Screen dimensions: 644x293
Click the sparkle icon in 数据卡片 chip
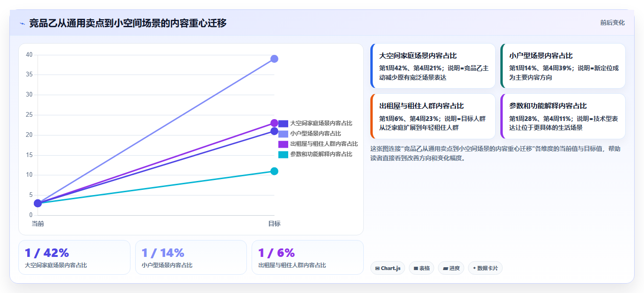click(x=475, y=268)
